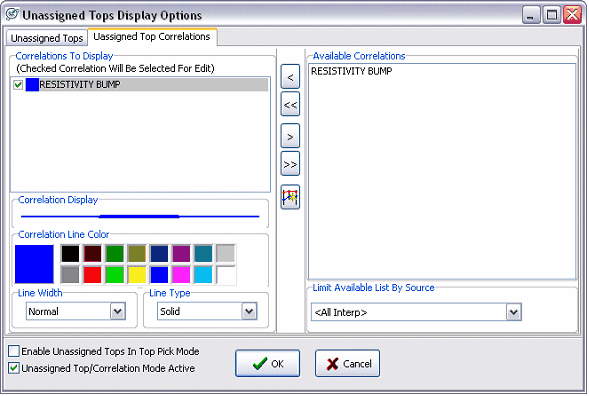Select RESISTIVITY BUMP in Available Correlations list
Image resolution: width=589 pixels, height=396 pixels.
point(352,71)
